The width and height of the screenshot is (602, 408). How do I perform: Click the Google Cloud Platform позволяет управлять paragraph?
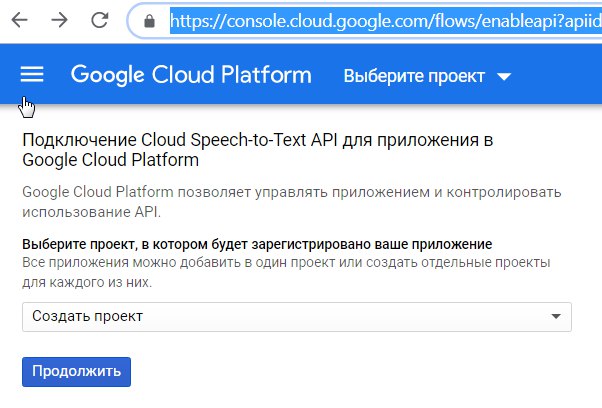[x=292, y=202]
